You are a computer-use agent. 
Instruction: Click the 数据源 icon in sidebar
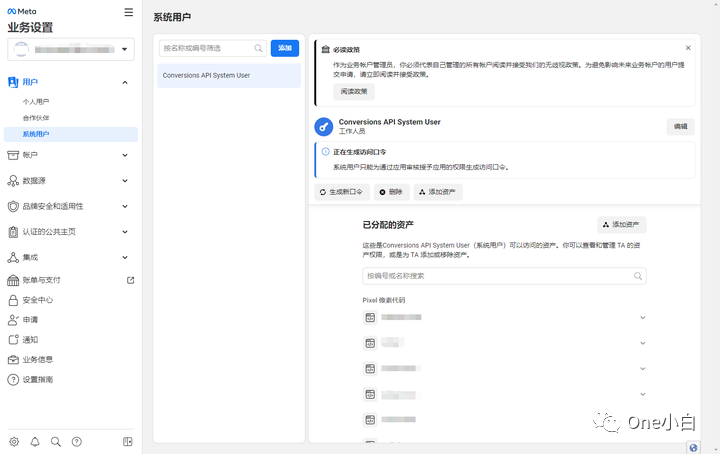click(x=13, y=181)
